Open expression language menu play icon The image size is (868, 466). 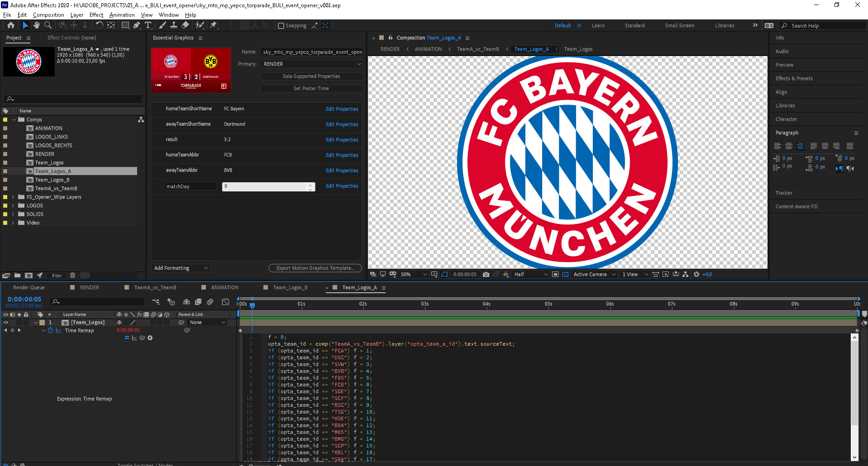click(x=150, y=338)
